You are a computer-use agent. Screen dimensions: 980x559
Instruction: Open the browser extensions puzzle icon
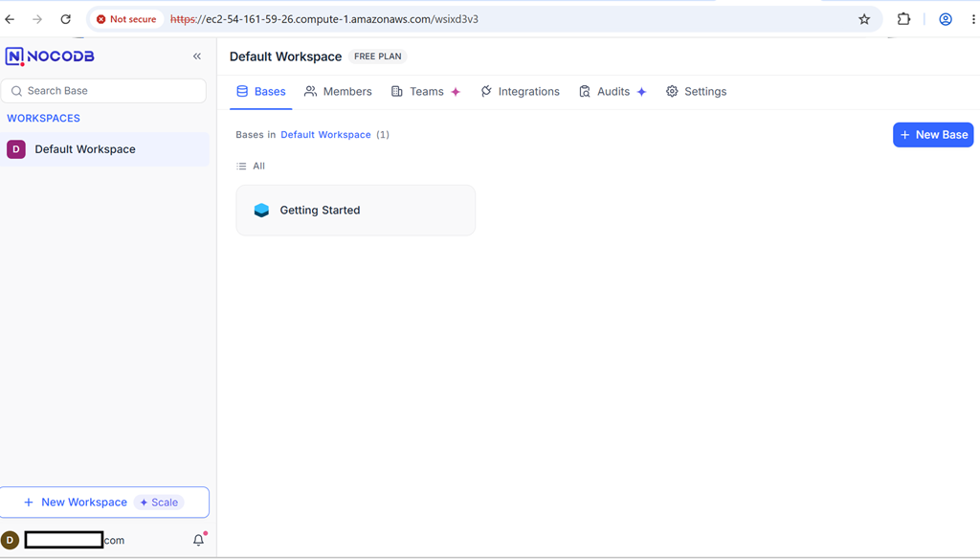[903, 19]
